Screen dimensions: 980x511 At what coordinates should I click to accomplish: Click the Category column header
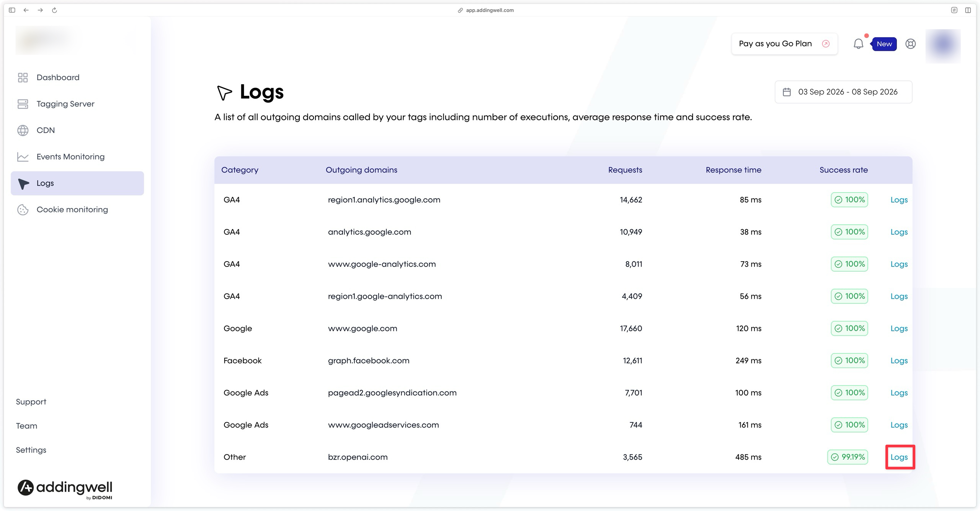tap(240, 170)
